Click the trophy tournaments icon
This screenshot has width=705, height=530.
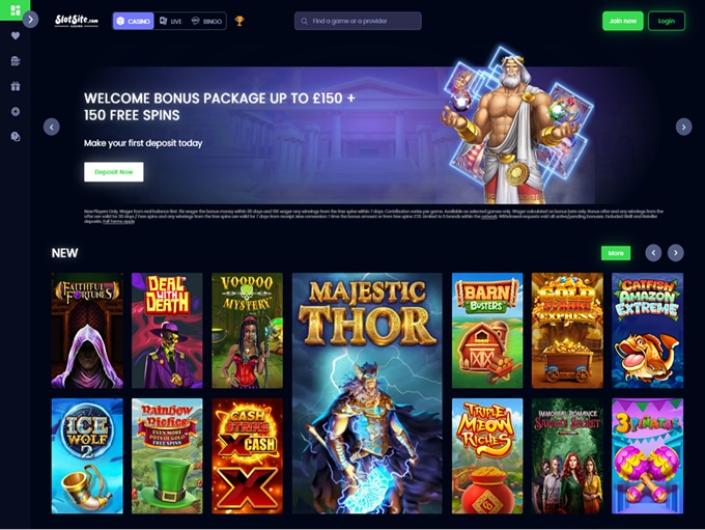tap(239, 21)
